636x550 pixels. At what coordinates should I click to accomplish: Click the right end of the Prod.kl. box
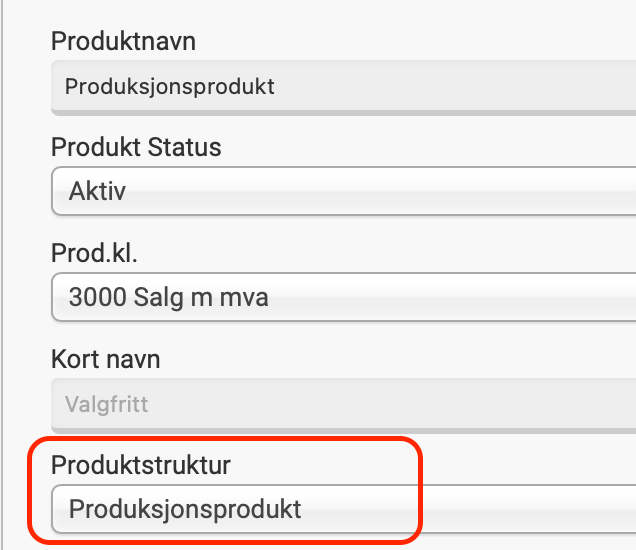point(610,297)
